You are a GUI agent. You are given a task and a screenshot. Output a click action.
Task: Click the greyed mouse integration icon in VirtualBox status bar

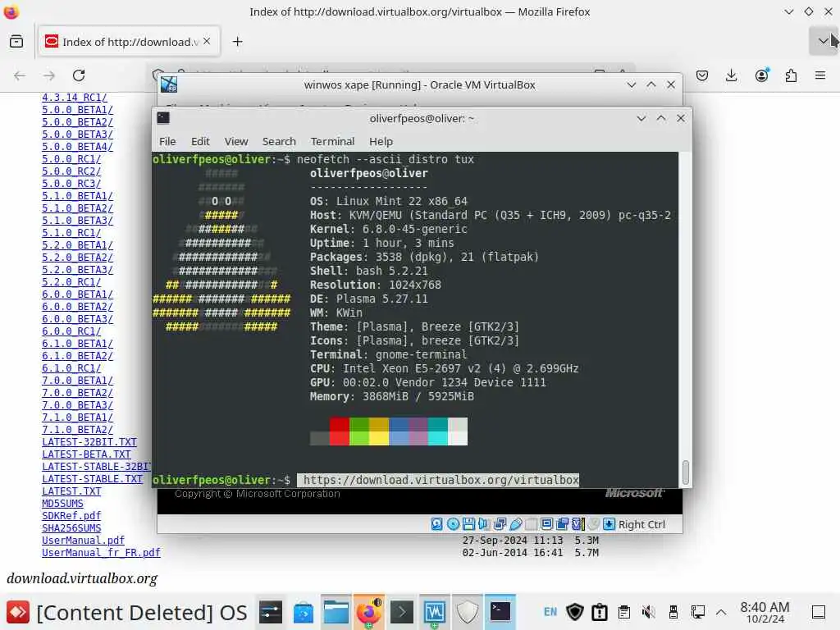tap(594, 524)
